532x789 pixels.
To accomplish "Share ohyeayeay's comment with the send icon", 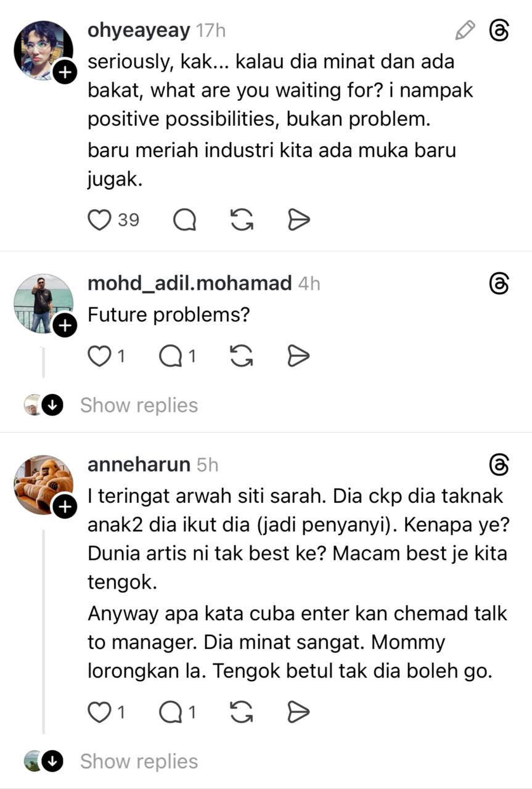I will click(x=299, y=219).
